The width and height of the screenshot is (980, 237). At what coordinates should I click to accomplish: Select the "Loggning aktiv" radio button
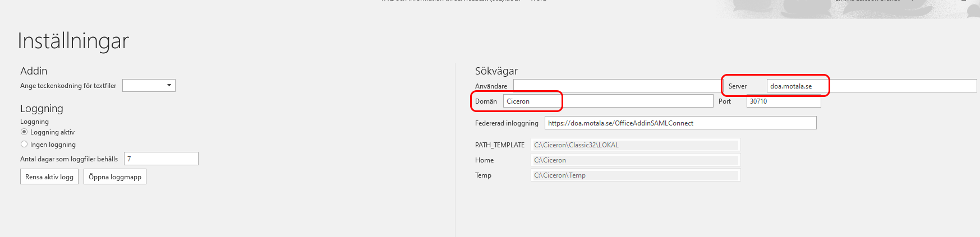[x=24, y=132]
